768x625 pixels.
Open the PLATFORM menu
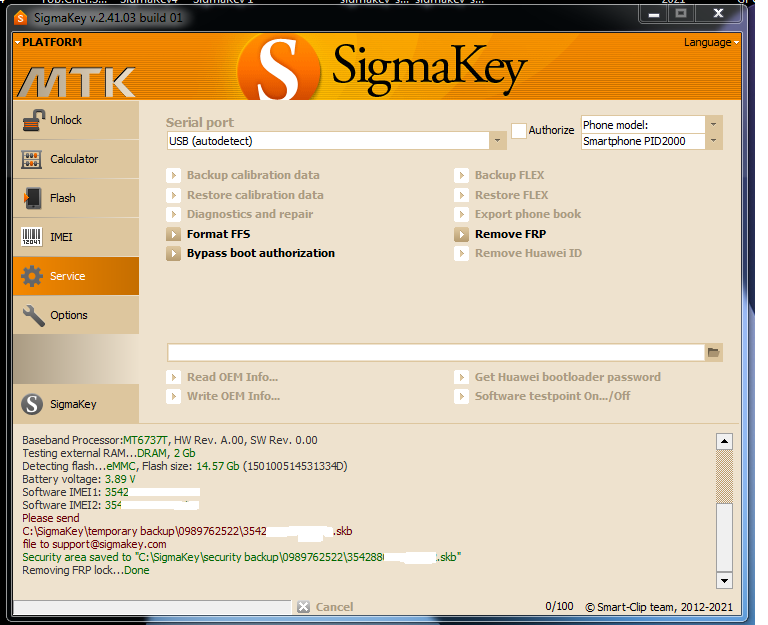[x=50, y=42]
